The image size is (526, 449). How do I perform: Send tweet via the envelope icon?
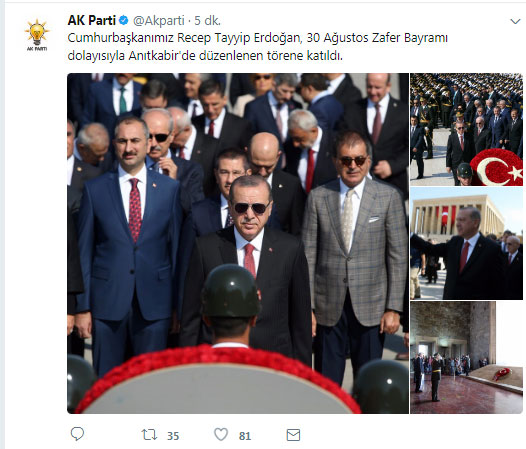pyautogui.click(x=293, y=435)
